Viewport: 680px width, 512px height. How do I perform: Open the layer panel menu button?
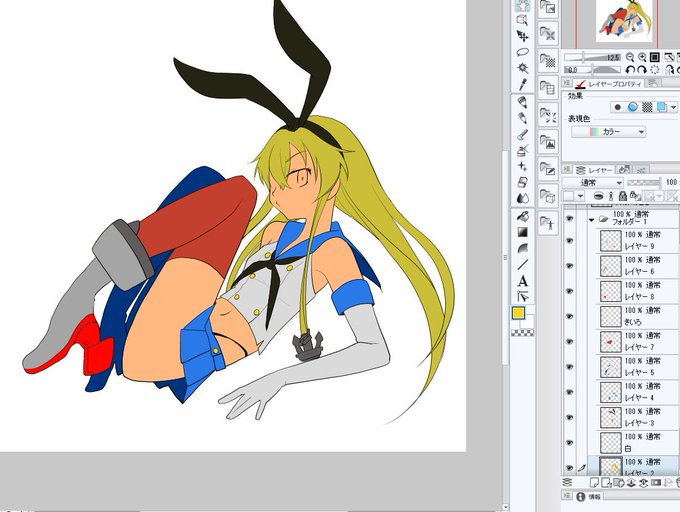(567, 169)
